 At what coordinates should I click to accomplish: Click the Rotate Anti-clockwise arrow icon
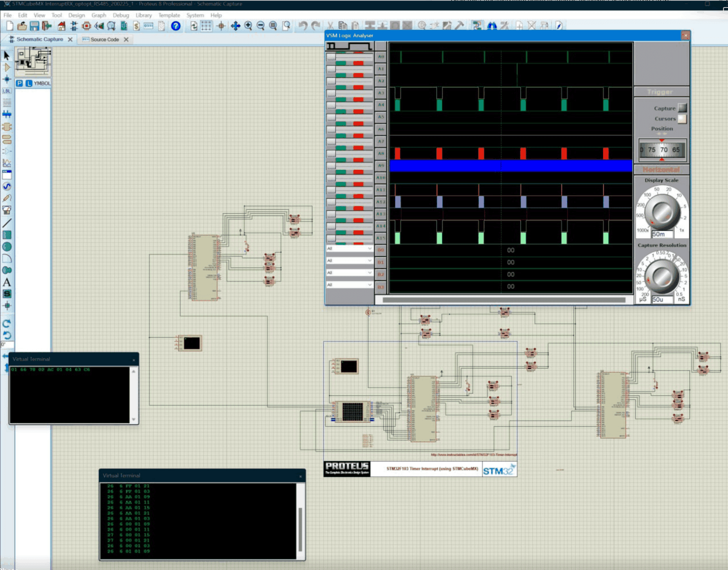point(7,335)
